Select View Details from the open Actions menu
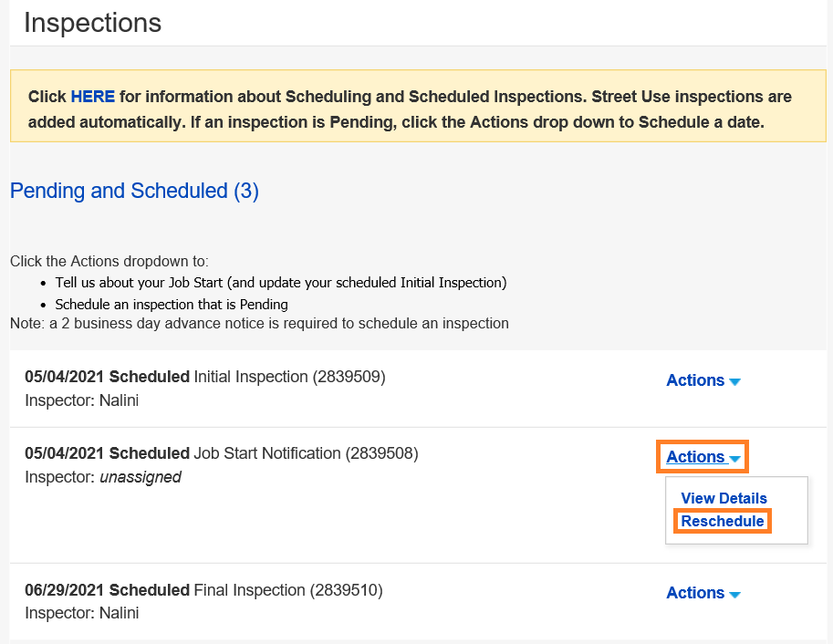The height and width of the screenshot is (644, 833). point(724,498)
